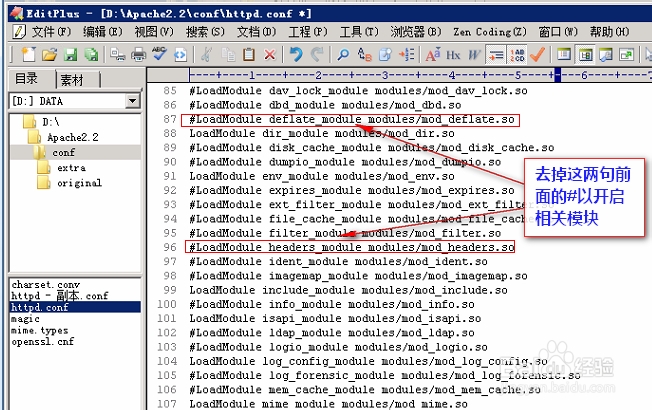Open the 文件(F) menu
The width and height of the screenshot is (652, 410).
[x=52, y=32]
